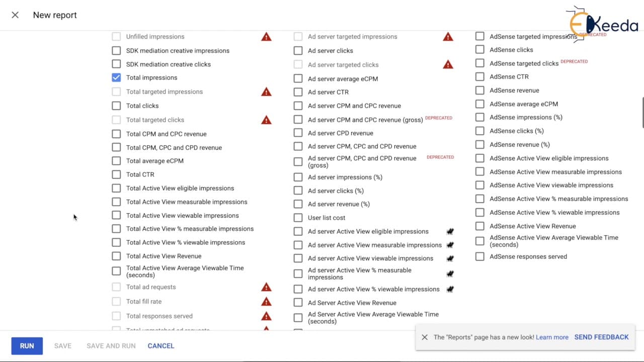This screenshot has width=644, height=362.
Task: Click the vertical scrollbar on the right edge
Action: click(x=642, y=113)
